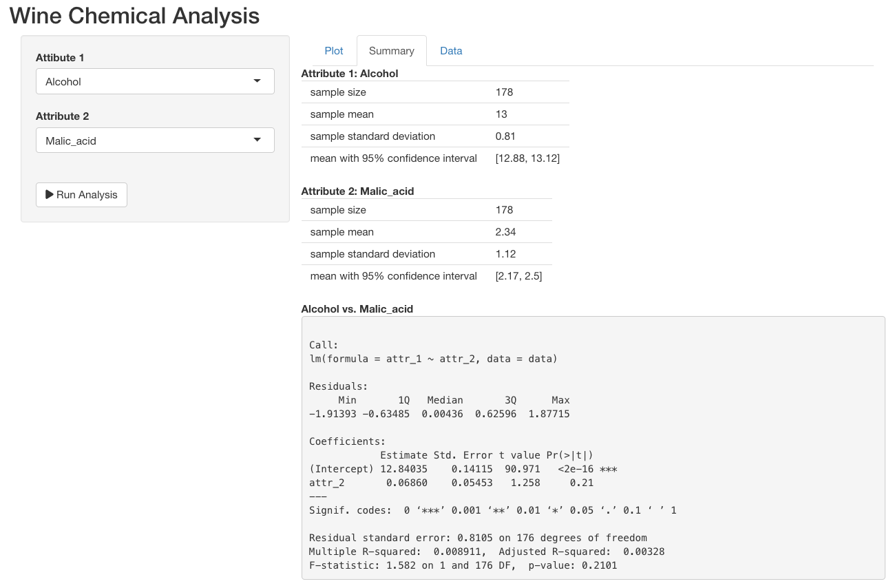Switch to the Plot tab
Image resolution: width=893 pixels, height=588 pixels.
point(333,50)
